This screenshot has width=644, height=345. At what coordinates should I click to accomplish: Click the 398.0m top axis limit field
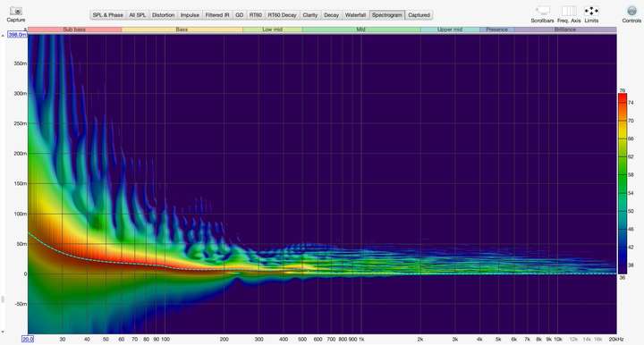click(18, 35)
